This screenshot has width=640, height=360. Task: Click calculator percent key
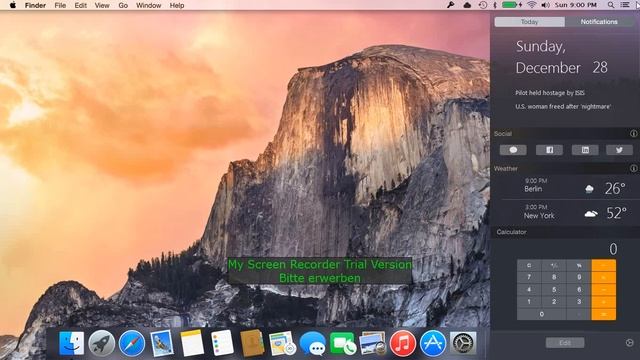pos(579,265)
